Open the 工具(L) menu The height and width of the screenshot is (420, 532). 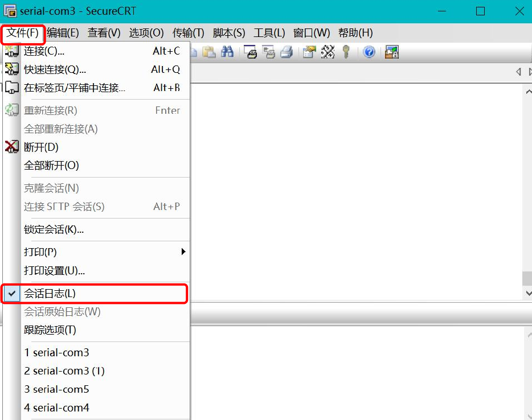[269, 33]
